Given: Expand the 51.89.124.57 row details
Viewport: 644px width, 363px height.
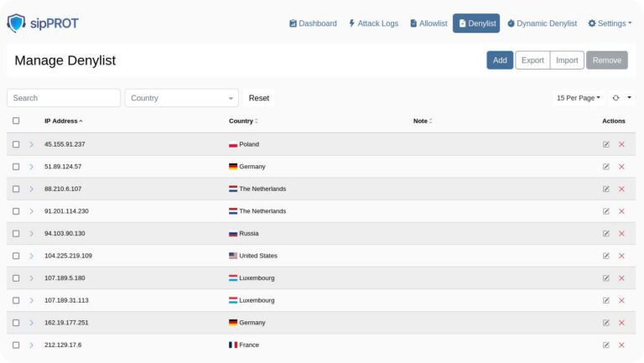Looking at the screenshot, I should [x=31, y=166].
